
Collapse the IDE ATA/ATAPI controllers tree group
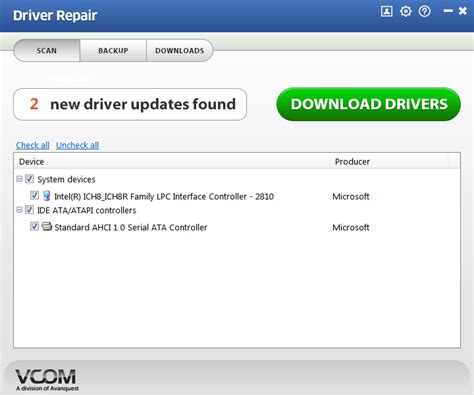[19, 210]
